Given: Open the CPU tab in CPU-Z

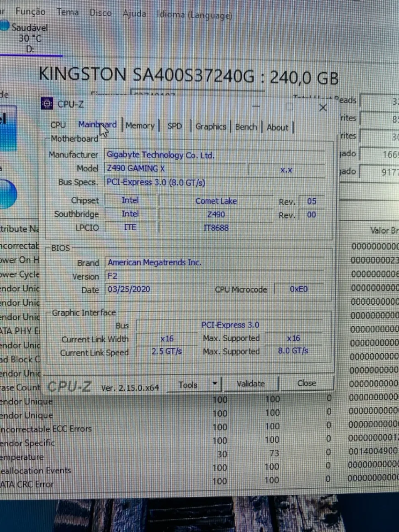Looking at the screenshot, I should (58, 125).
